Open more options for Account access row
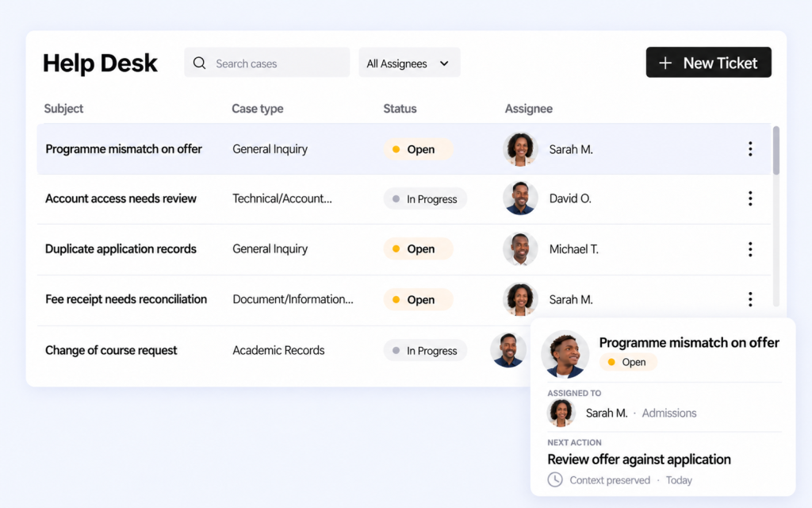The image size is (812, 508). pos(750,198)
